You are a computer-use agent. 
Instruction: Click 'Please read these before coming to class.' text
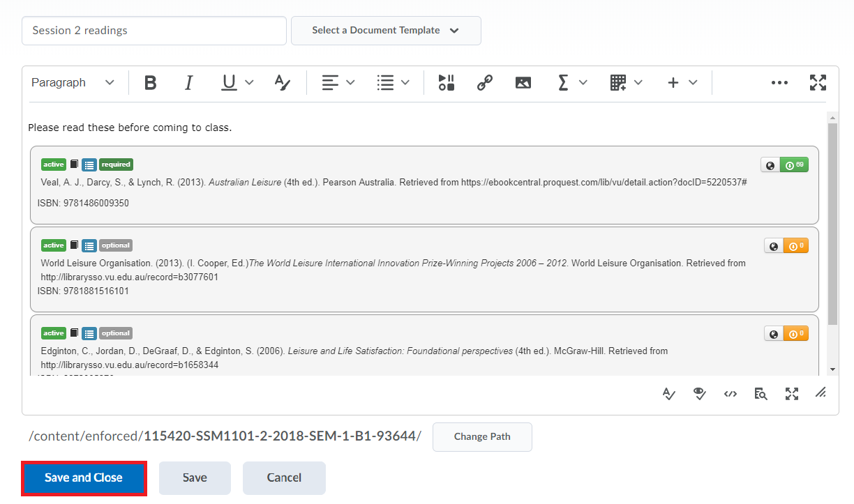click(x=130, y=128)
